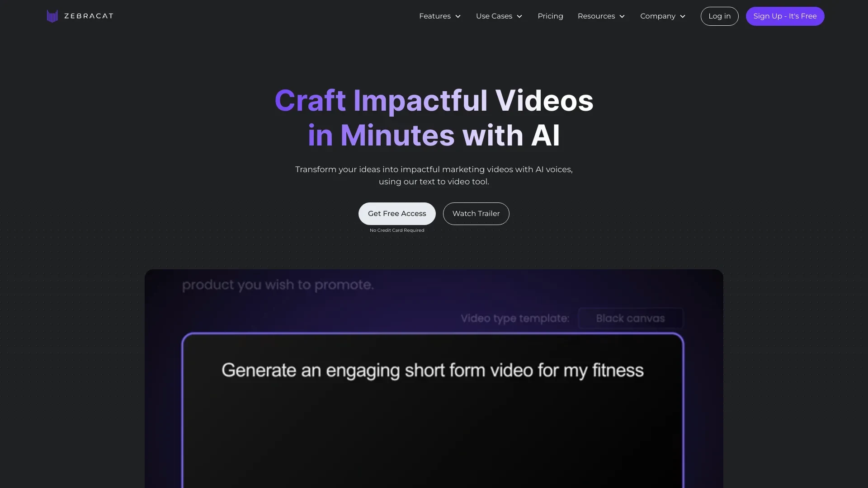The height and width of the screenshot is (488, 868).
Task: Open the Features navigation dropdown
Action: [440, 16]
